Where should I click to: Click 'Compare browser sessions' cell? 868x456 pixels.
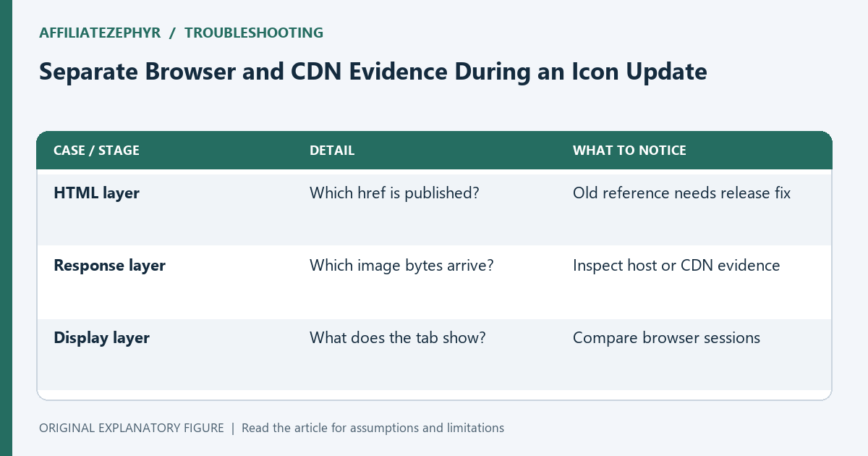[x=666, y=338]
